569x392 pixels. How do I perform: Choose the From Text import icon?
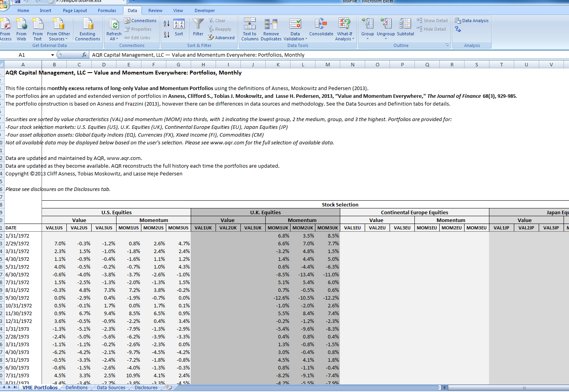pyautogui.click(x=38, y=29)
